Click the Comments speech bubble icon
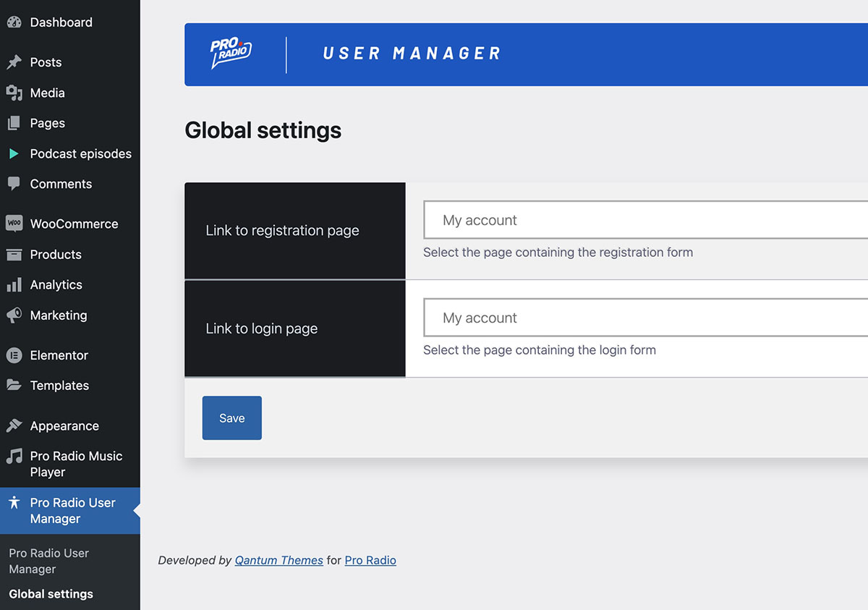868x610 pixels. [14, 184]
